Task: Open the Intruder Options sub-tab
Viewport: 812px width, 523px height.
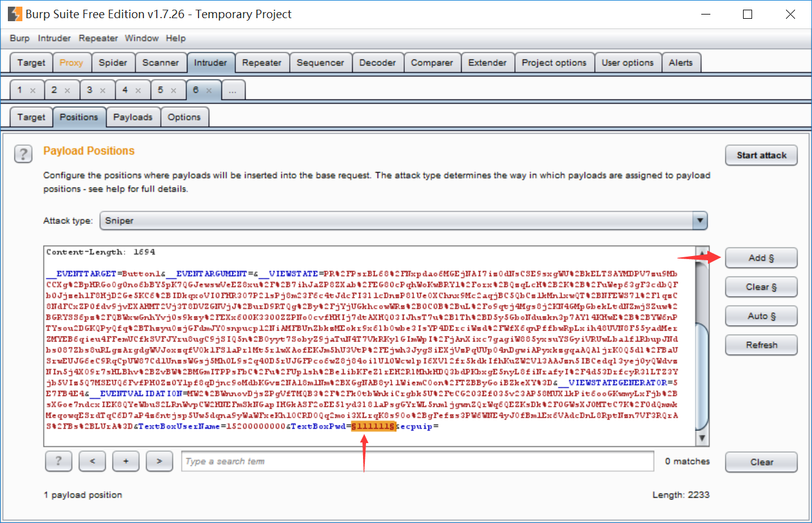Action: (x=184, y=117)
